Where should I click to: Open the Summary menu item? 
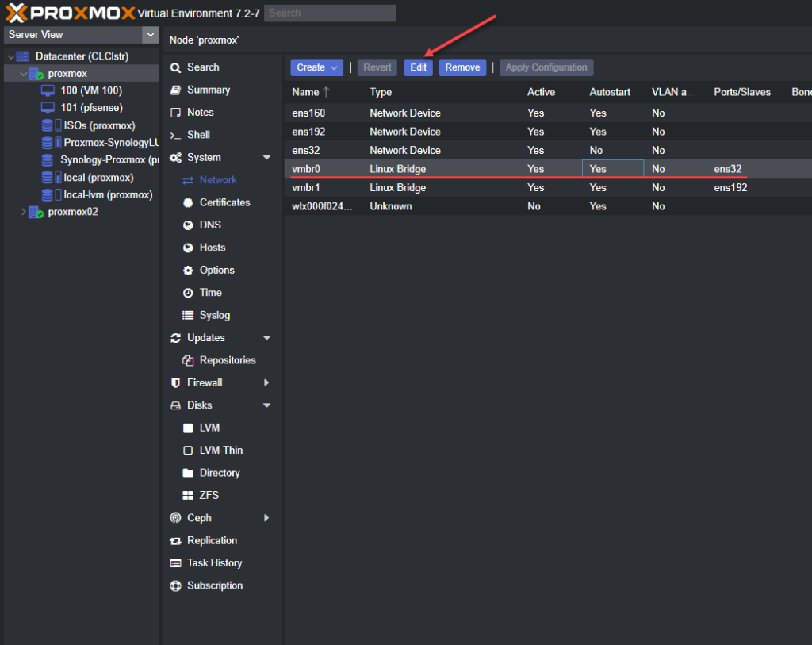coord(209,90)
